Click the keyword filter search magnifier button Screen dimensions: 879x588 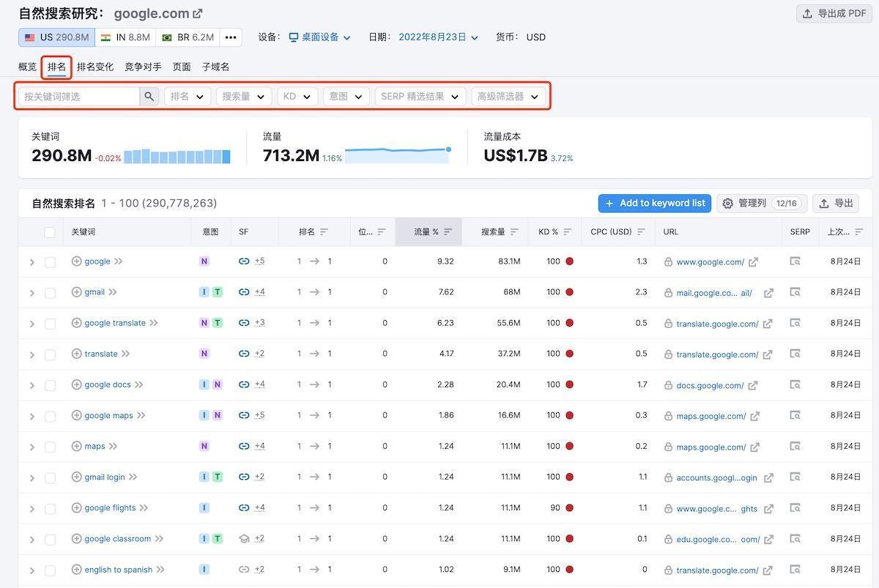click(x=149, y=97)
